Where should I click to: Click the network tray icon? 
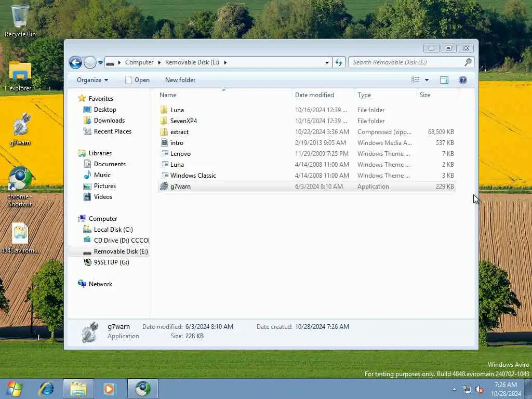tap(467, 390)
